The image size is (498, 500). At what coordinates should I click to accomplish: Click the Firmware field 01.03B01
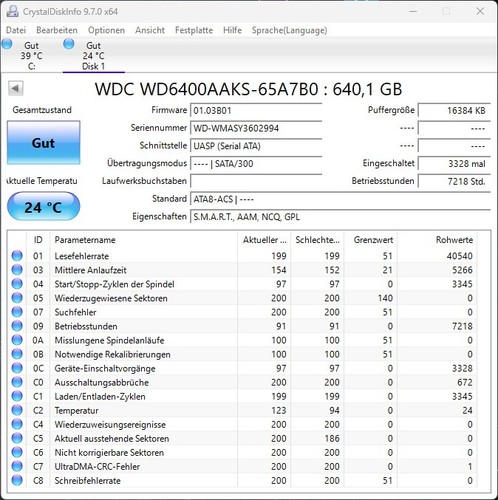pos(256,110)
